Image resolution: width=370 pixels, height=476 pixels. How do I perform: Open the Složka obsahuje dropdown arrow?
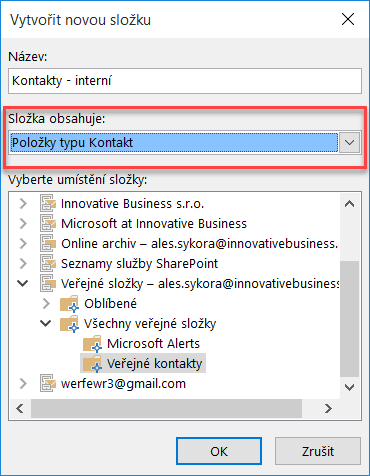(x=349, y=143)
